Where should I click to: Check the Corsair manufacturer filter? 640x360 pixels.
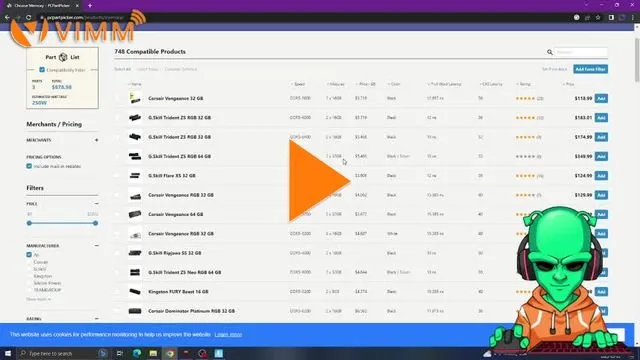[29, 262]
